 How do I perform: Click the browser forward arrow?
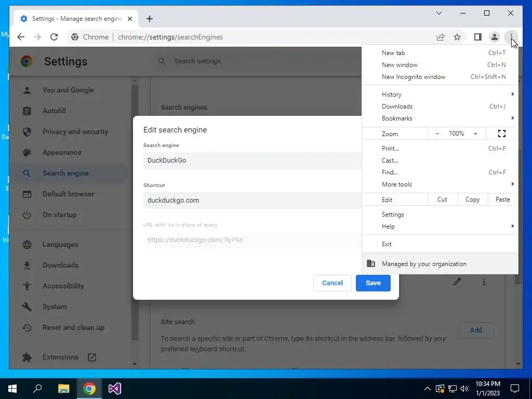pyautogui.click(x=37, y=37)
